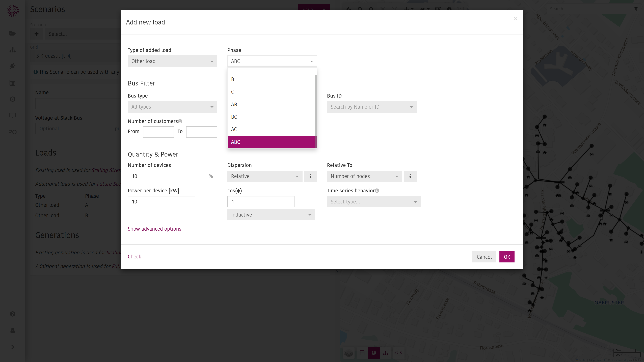Click the customers To input field
Screen dimensions: 644x362
[x=201, y=132]
